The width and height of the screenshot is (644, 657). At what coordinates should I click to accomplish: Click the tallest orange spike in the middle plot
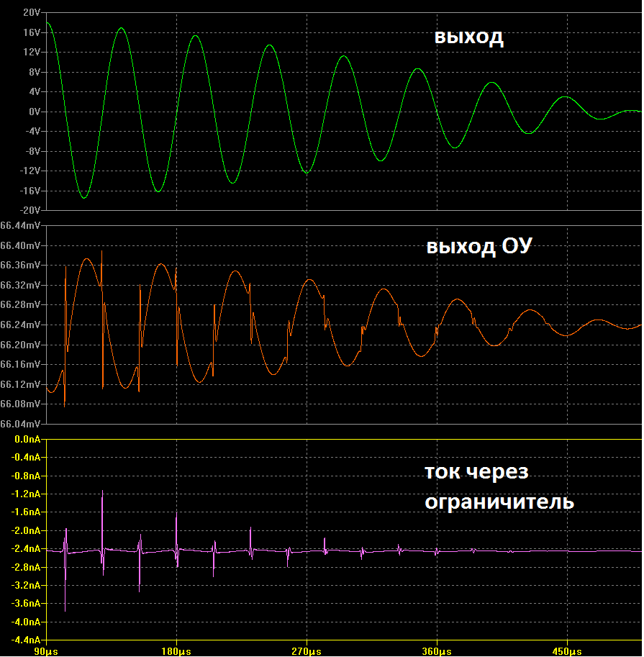[x=101, y=268]
